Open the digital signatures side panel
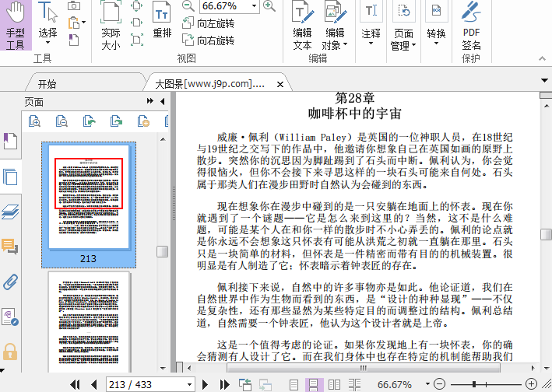 [10, 317]
